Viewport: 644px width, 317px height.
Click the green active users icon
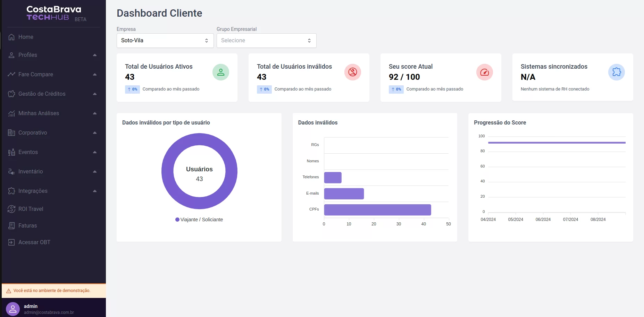pyautogui.click(x=220, y=72)
